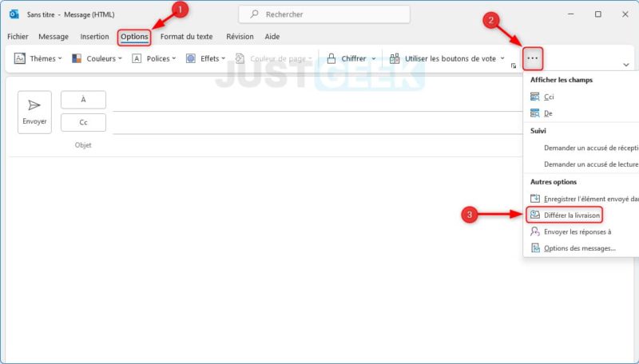Click the Options des messages icon

535,248
